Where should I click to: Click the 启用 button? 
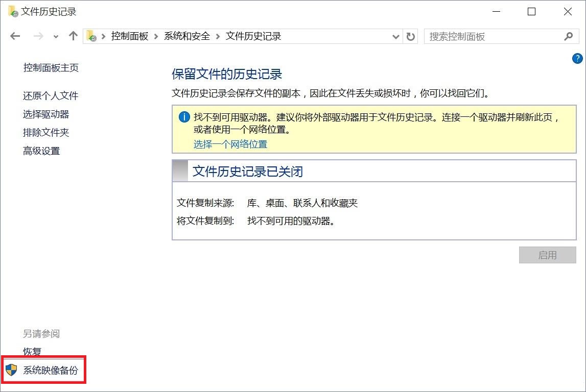coord(547,255)
